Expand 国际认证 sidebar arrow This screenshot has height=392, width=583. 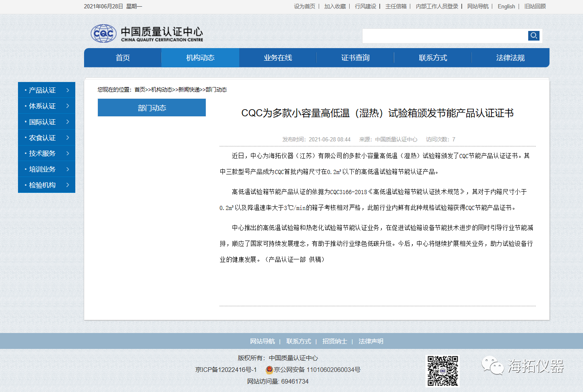pos(68,122)
